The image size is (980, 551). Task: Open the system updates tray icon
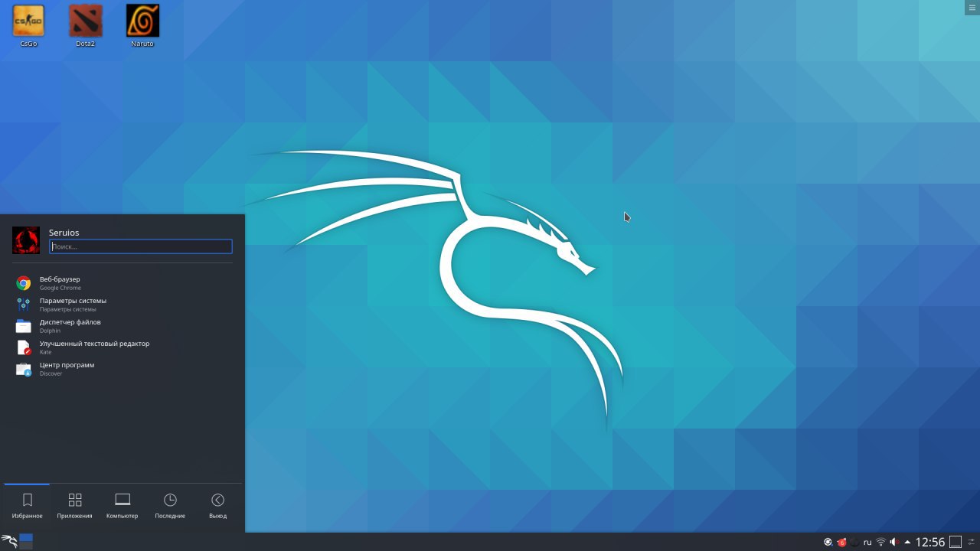pyautogui.click(x=828, y=542)
